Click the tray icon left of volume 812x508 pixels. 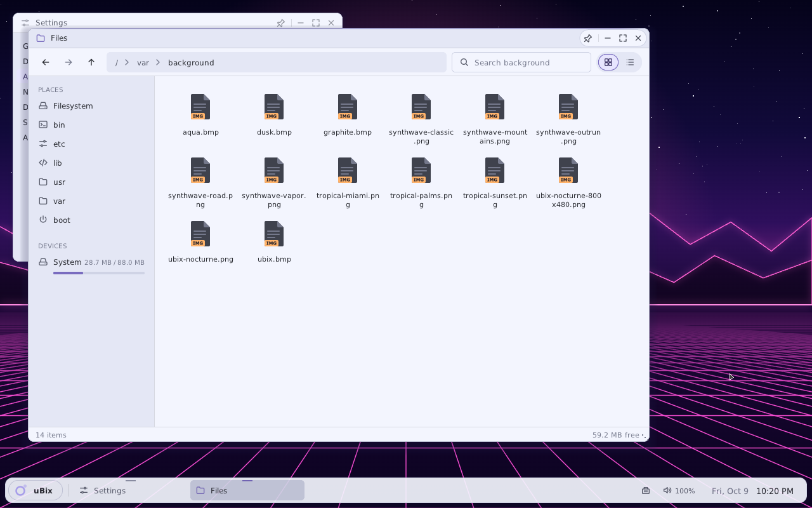[x=646, y=490]
